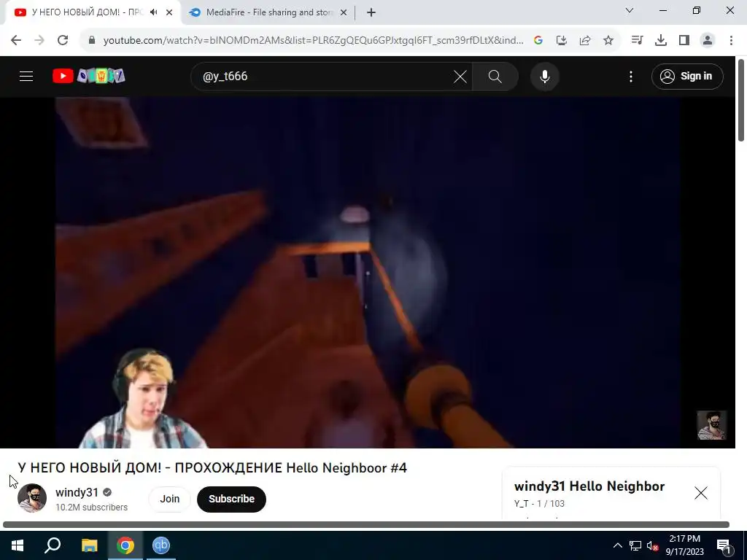Subscribe to windy31

(x=231, y=499)
